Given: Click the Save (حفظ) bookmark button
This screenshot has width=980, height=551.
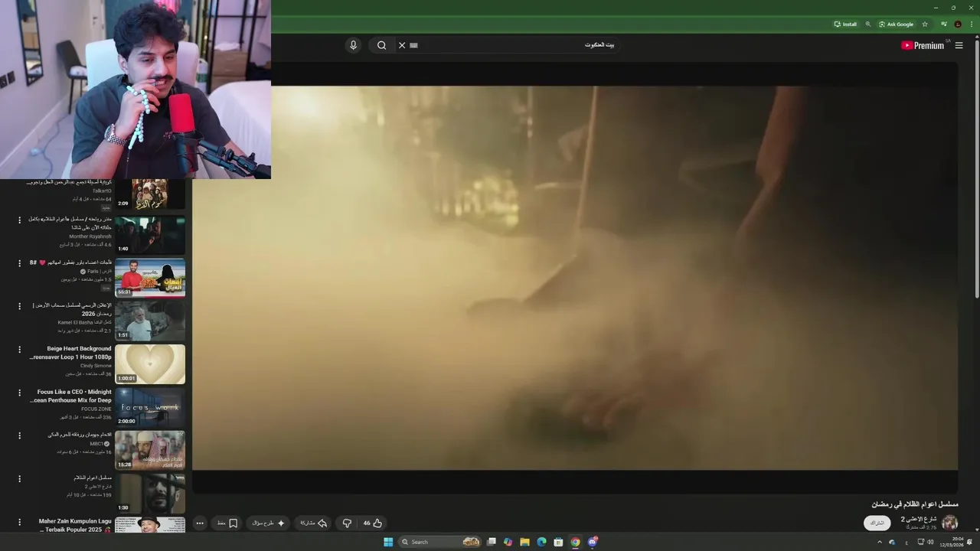Looking at the screenshot, I should [227, 523].
